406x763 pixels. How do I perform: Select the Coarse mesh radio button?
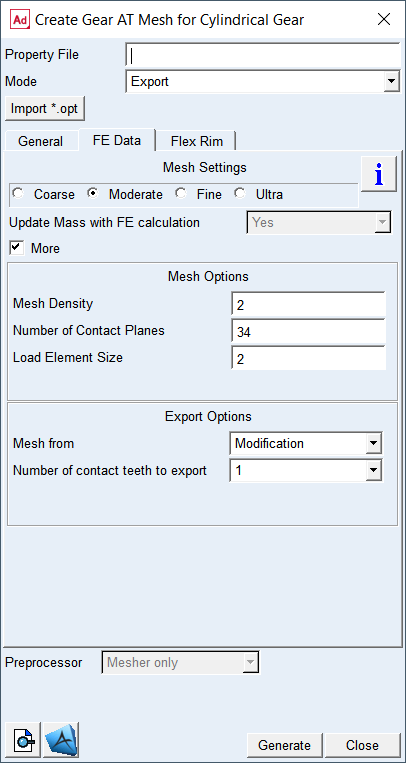tap(19, 194)
